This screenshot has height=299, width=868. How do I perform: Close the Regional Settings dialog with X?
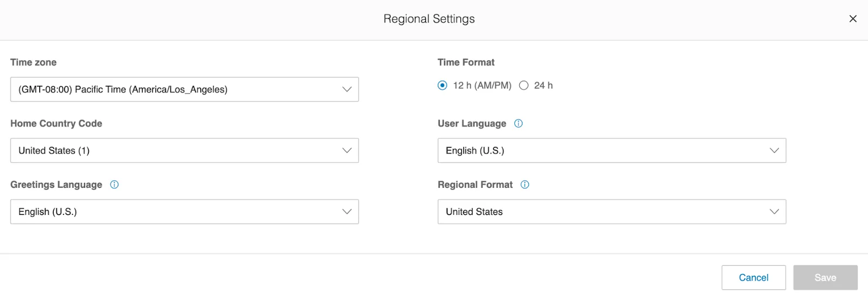tap(853, 19)
